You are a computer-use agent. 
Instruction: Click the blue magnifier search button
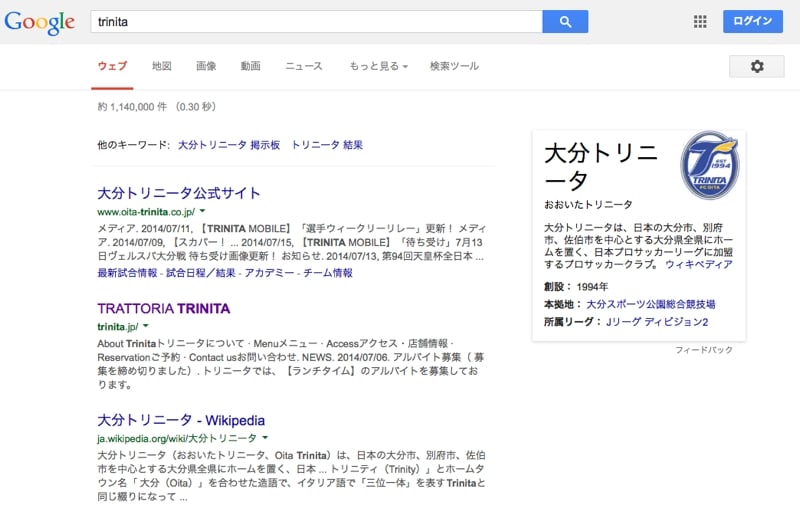565,21
